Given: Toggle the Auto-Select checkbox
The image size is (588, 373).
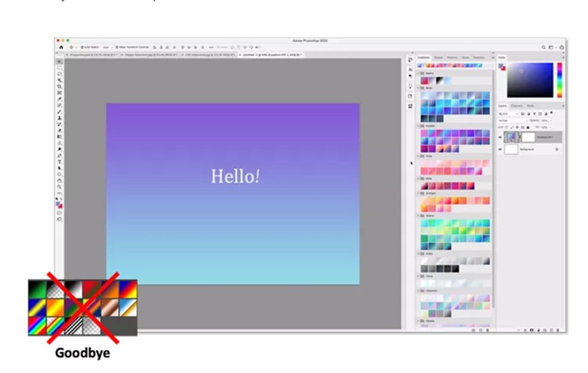Looking at the screenshot, I should pos(82,48).
